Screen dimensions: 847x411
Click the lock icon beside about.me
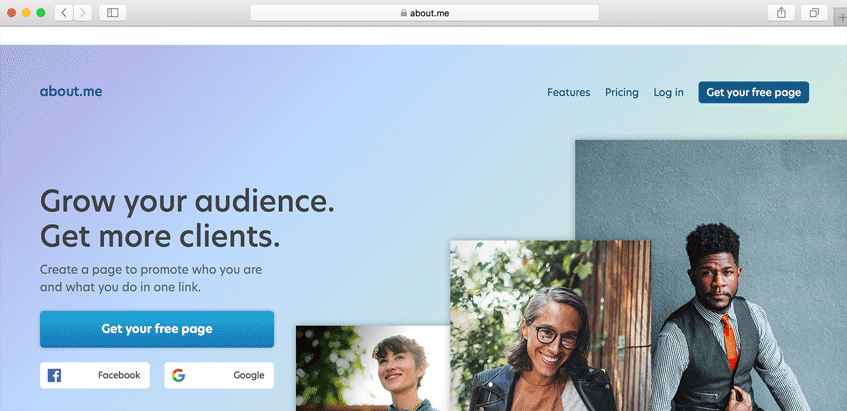click(x=403, y=13)
